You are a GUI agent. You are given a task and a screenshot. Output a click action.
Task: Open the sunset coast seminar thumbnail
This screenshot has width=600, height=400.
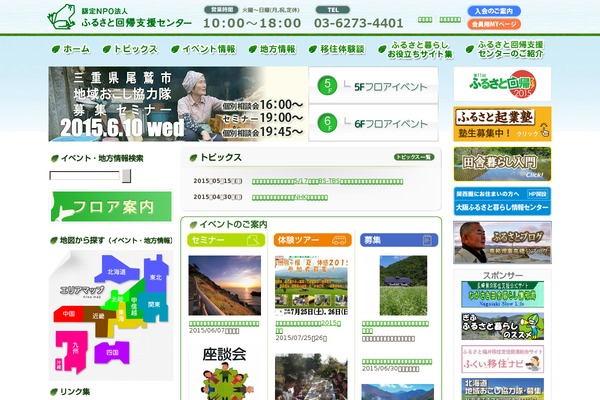click(225, 286)
